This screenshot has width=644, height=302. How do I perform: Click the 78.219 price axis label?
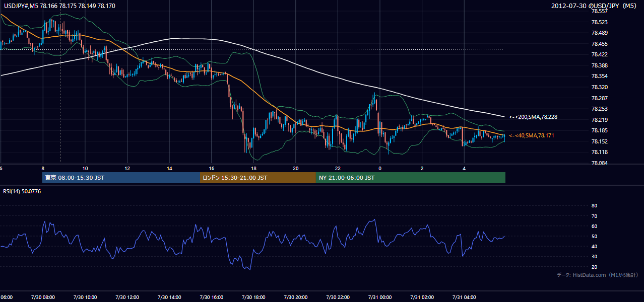pos(600,120)
